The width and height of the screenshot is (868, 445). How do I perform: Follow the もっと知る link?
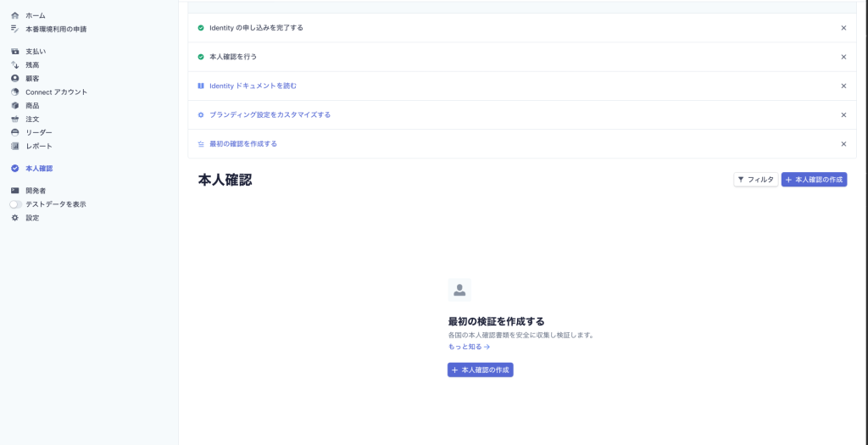[x=469, y=347]
